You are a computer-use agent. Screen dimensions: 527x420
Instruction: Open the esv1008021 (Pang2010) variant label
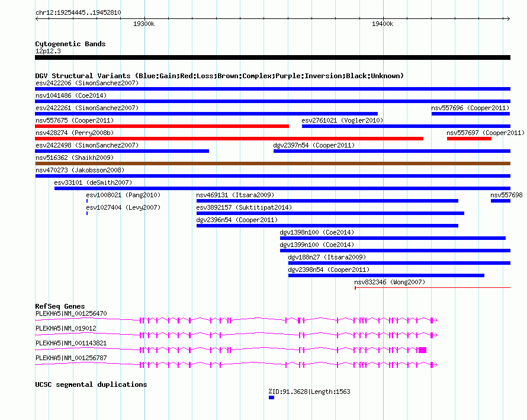coord(123,195)
